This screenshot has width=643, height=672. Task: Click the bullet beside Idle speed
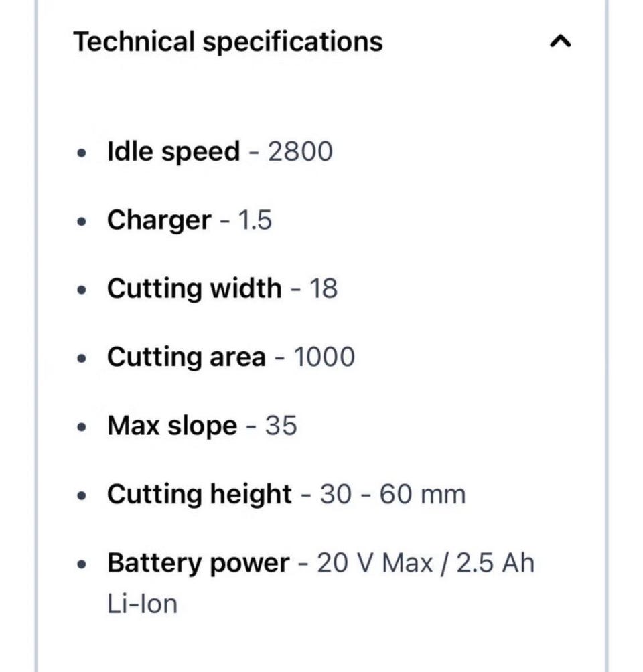(x=82, y=153)
